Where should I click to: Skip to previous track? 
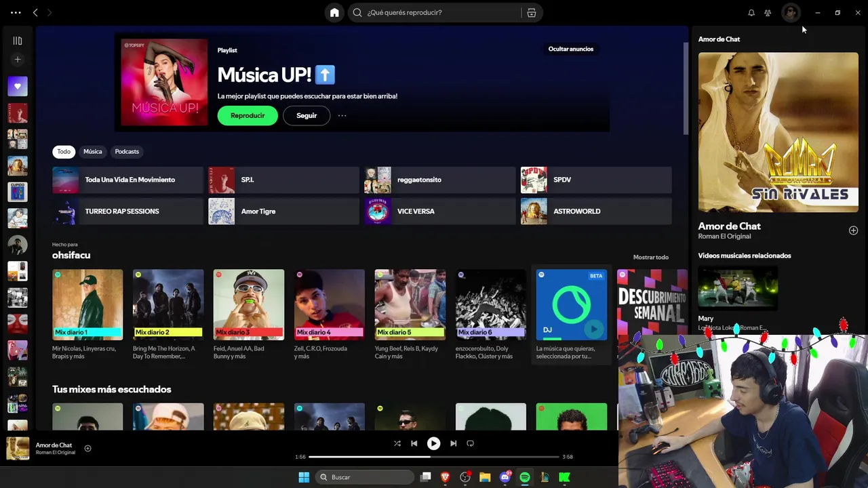[414, 443]
